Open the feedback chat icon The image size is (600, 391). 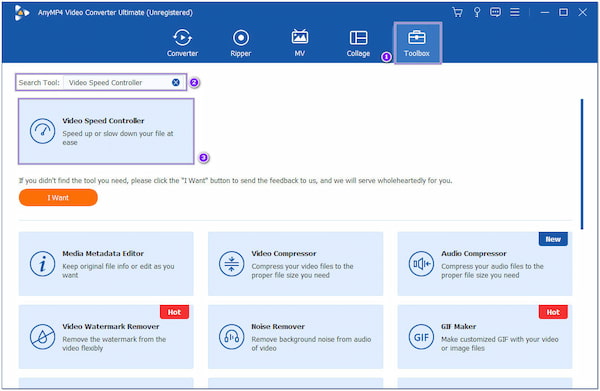click(495, 12)
